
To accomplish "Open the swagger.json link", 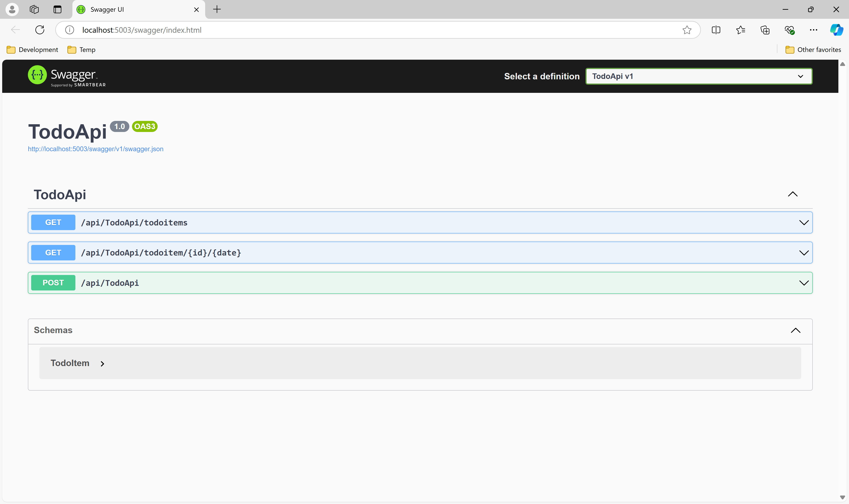I will [96, 149].
